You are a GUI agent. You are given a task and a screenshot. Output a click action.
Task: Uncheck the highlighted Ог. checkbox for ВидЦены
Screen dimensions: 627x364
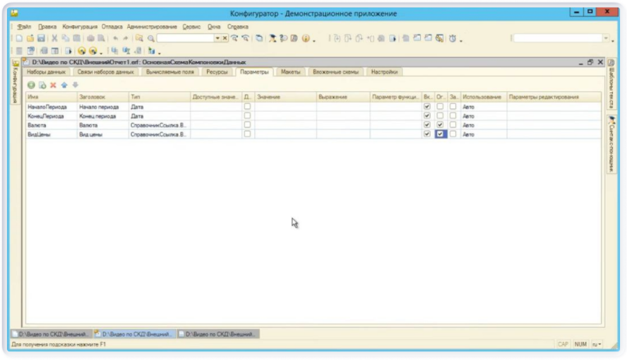pos(440,134)
